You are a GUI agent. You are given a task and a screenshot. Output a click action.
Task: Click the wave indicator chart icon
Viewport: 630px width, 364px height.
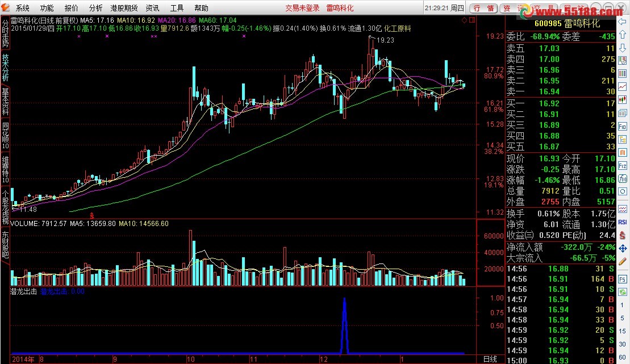pyautogui.click(x=623, y=209)
